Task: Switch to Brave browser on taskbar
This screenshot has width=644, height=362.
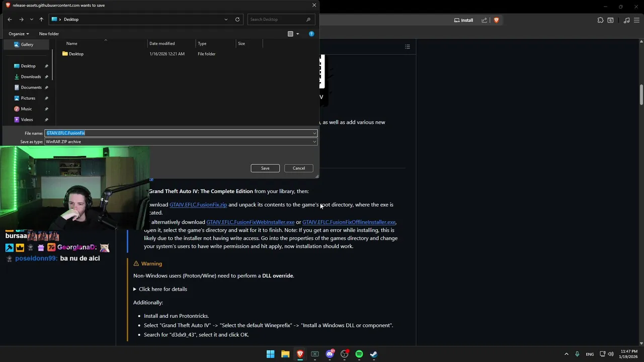Action: (x=300, y=354)
